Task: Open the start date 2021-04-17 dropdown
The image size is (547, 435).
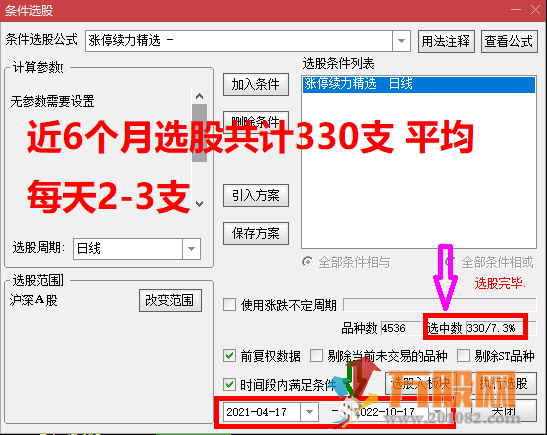Action: pyautogui.click(x=309, y=412)
